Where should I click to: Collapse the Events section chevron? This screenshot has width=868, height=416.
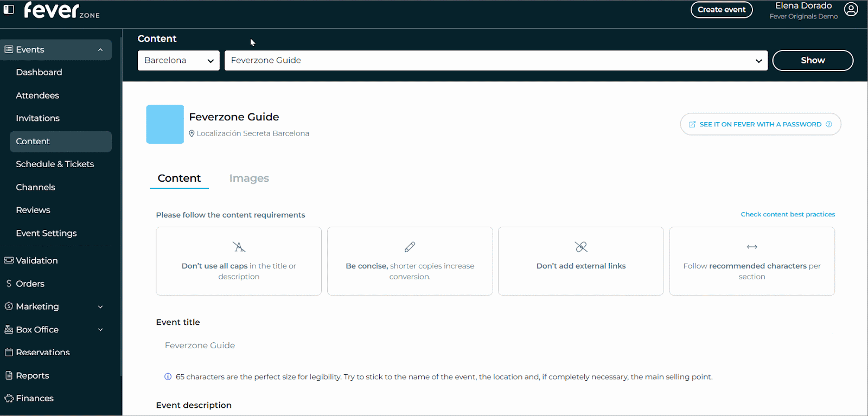pos(100,50)
